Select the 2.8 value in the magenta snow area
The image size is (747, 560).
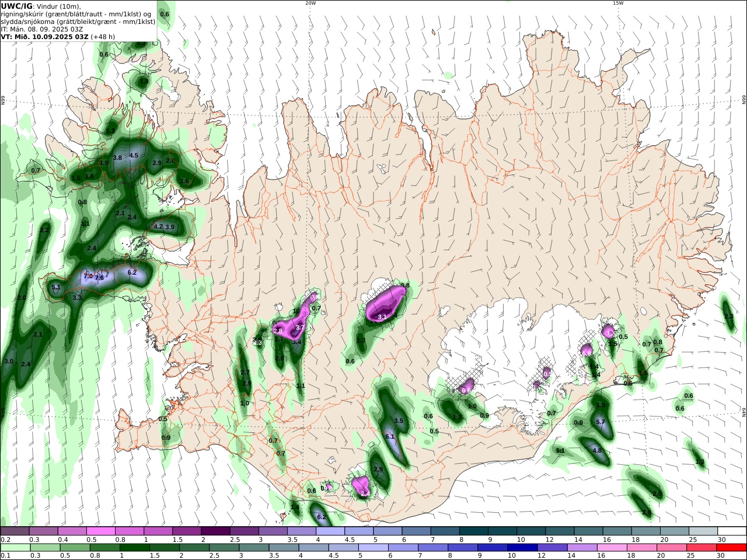coord(278,331)
